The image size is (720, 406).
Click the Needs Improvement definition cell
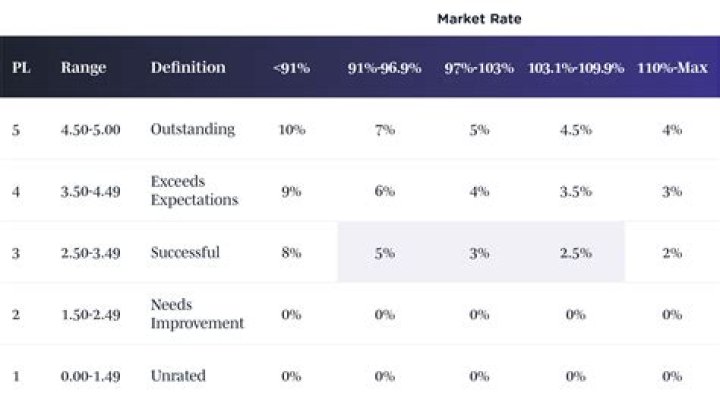pos(197,314)
